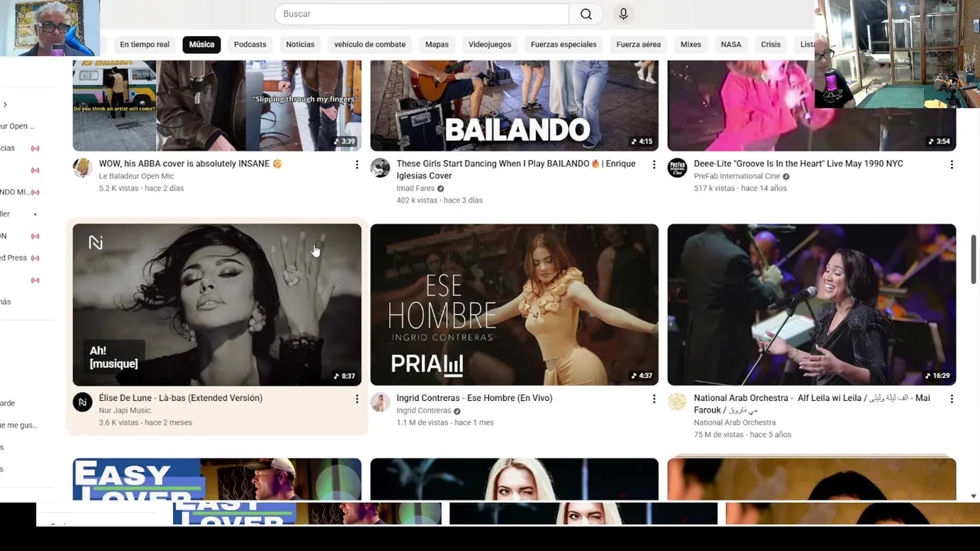Image resolution: width=980 pixels, height=551 pixels.
Task: Open options menu for Deee-Lite video
Action: [x=952, y=165]
